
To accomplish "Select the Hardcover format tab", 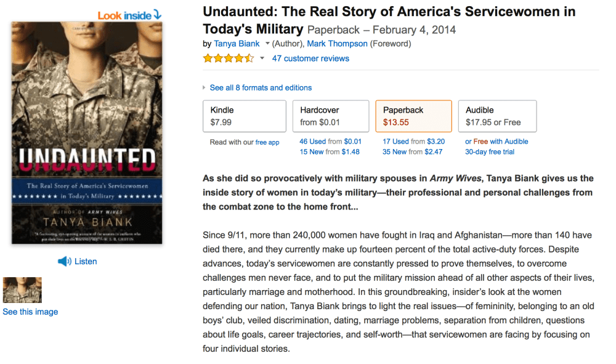I will pyautogui.click(x=330, y=116).
